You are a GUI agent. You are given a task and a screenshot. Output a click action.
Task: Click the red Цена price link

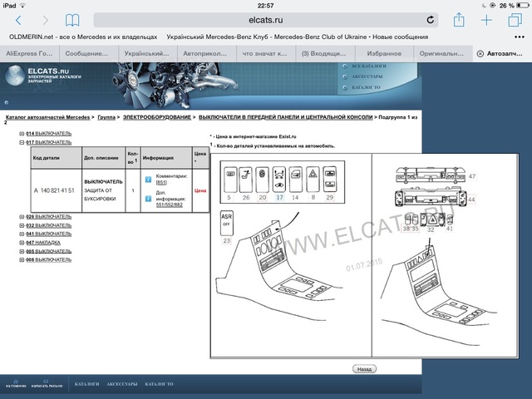click(x=200, y=190)
